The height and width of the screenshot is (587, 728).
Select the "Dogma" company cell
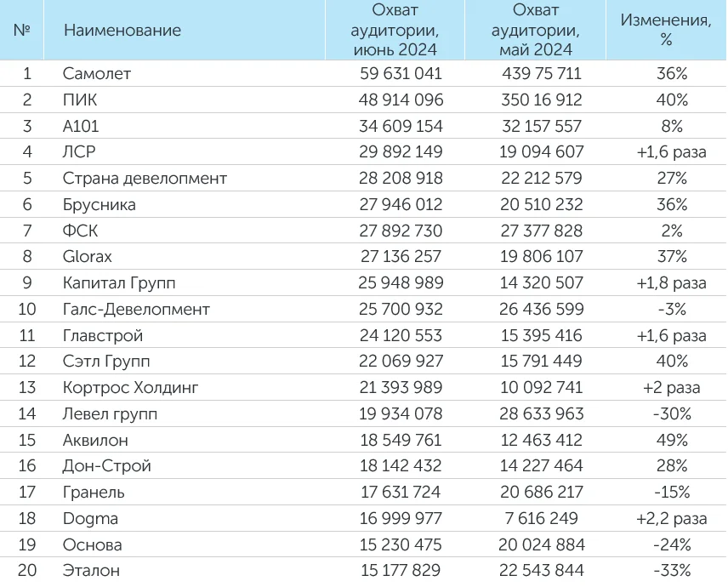90,518
